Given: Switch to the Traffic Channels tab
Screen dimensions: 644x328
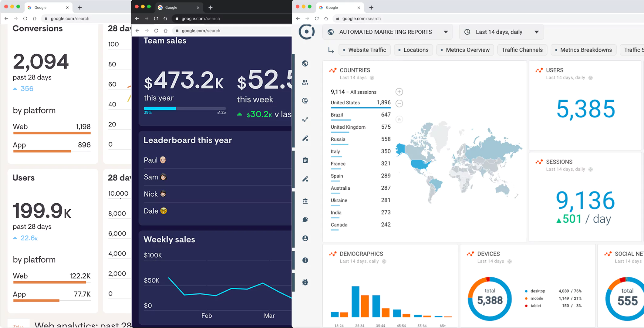Looking at the screenshot, I should click(x=522, y=50).
